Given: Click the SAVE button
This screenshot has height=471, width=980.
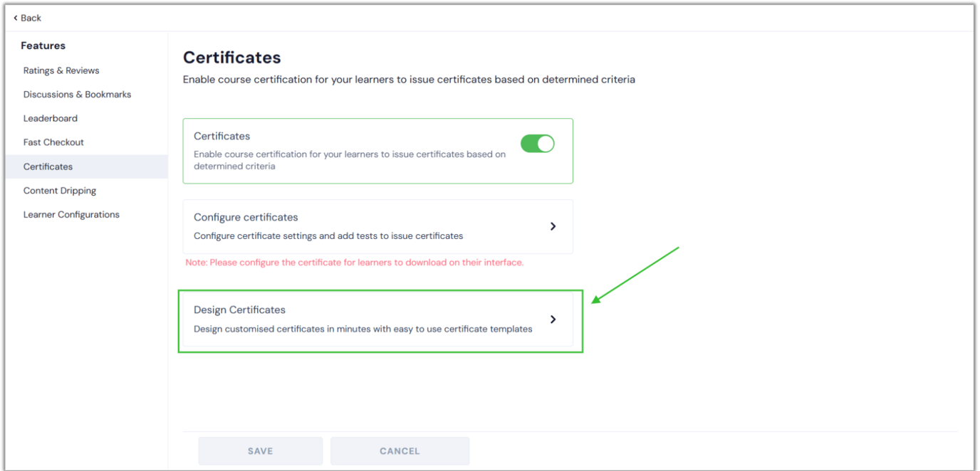Looking at the screenshot, I should [x=260, y=450].
